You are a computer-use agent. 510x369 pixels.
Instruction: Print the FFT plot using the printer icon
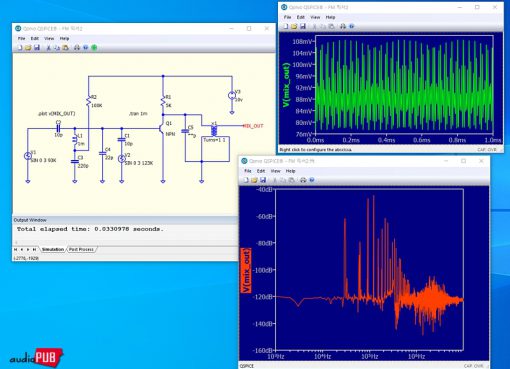pyautogui.click(x=303, y=180)
